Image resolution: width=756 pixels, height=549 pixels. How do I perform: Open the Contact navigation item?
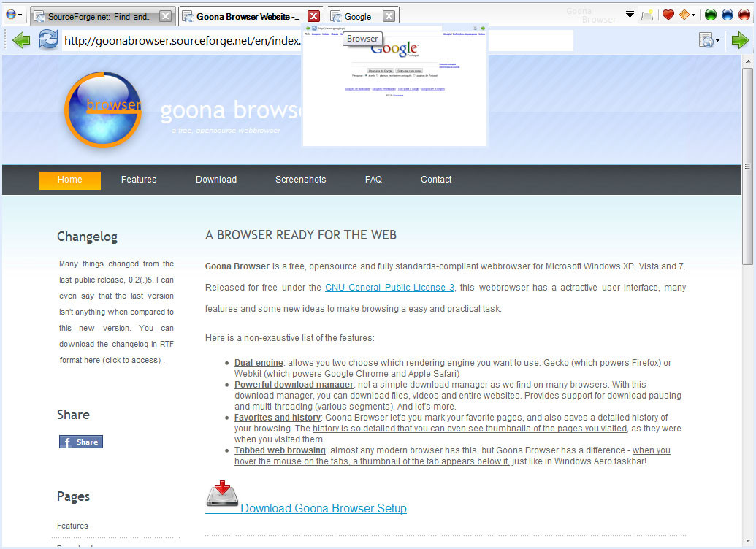tap(436, 180)
